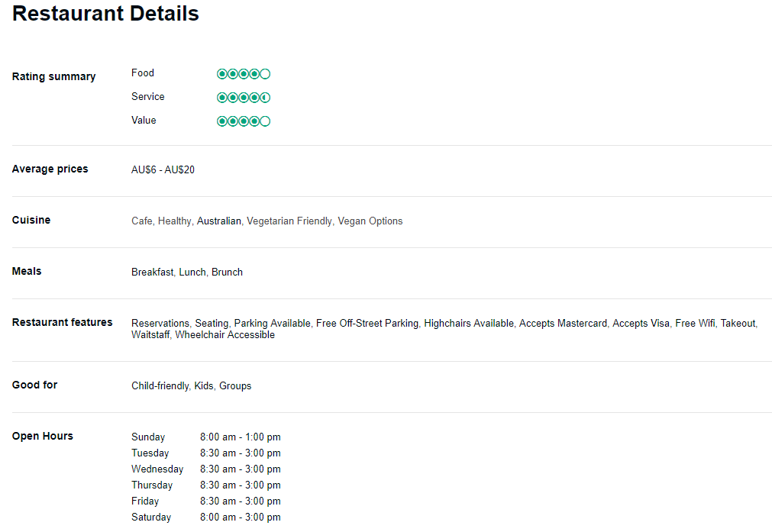Click the Lunch meal text
The image size is (772, 532).
point(192,272)
